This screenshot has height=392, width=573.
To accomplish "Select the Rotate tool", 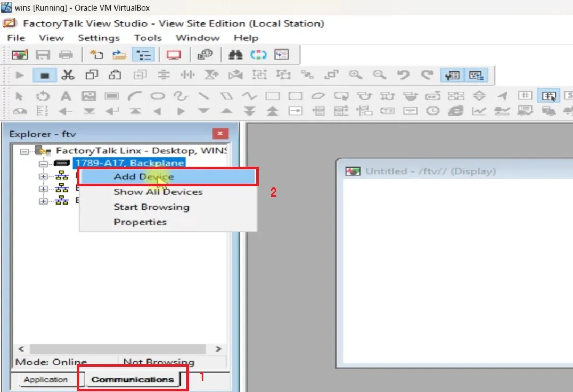I will tap(43, 96).
